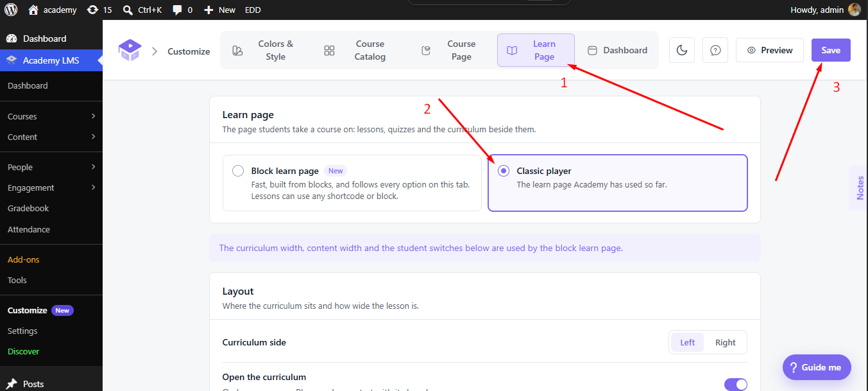Viewport: 868px width, 391px height.
Task: Toggle dark mode moon icon
Action: pos(682,50)
